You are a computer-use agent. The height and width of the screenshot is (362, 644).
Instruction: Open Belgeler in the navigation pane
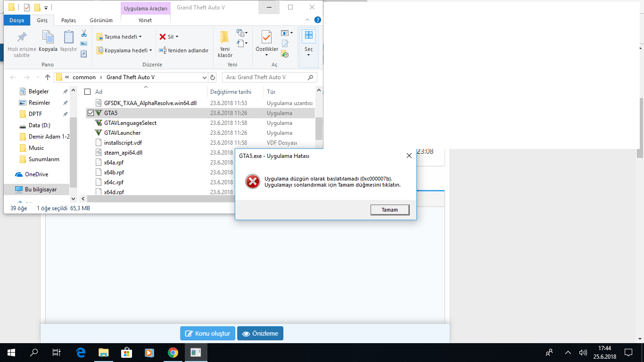pos(39,91)
